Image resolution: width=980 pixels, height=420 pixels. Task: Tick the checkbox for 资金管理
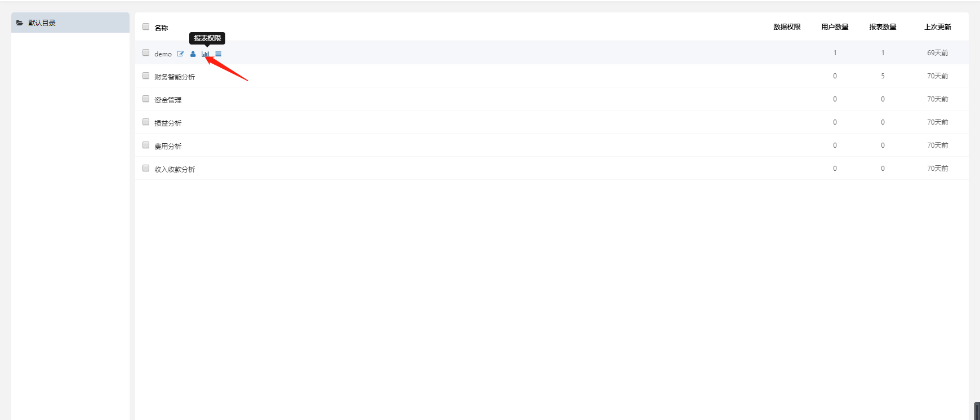[146, 99]
